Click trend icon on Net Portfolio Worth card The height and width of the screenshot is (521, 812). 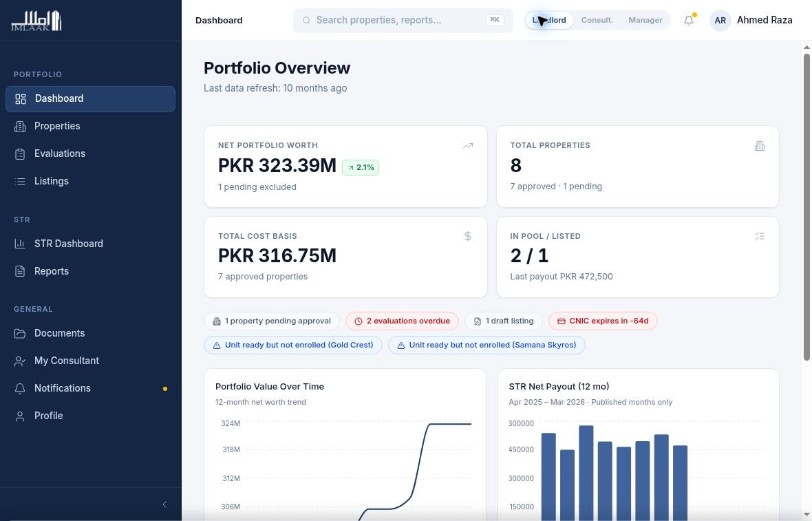coord(468,146)
